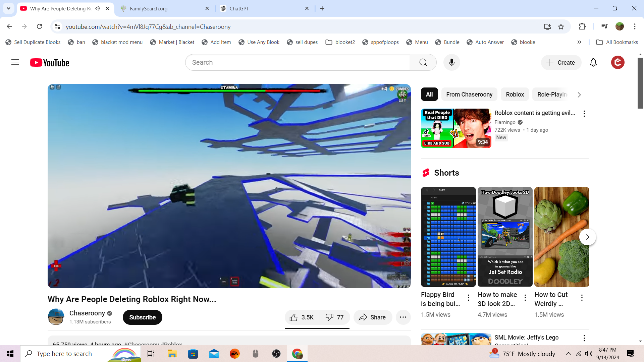
Task: Click into the YouTube search field
Action: [x=297, y=62]
